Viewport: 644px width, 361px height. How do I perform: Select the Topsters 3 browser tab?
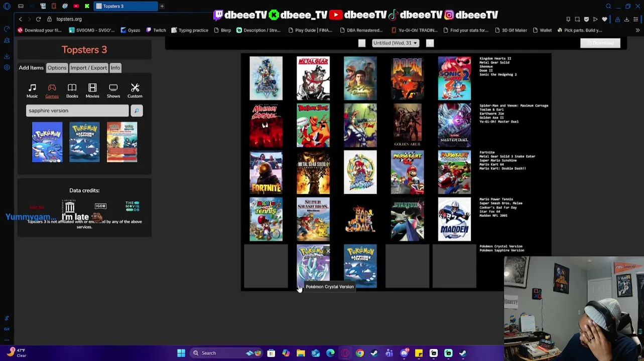pyautogui.click(x=125, y=6)
